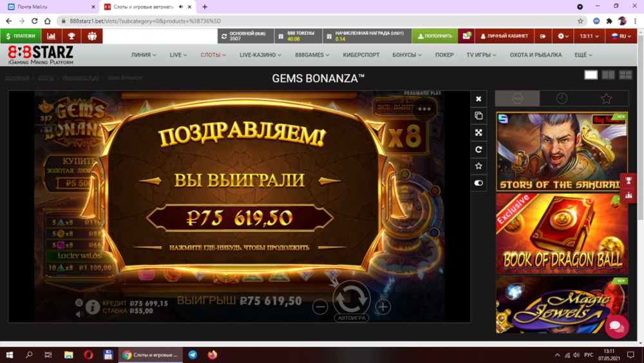644x363 pixels.
Task: Switch to the Почта Mail.ru browser tab
Action: 50,7
